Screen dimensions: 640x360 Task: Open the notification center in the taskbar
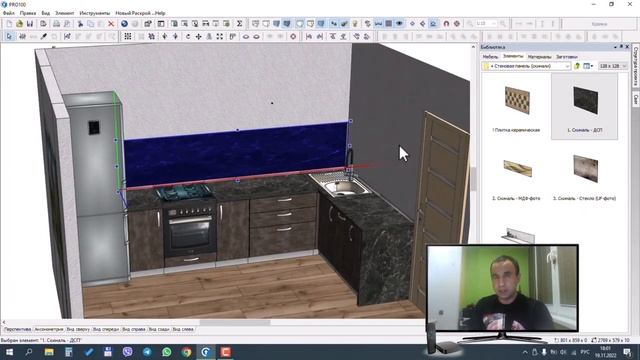click(x=627, y=352)
